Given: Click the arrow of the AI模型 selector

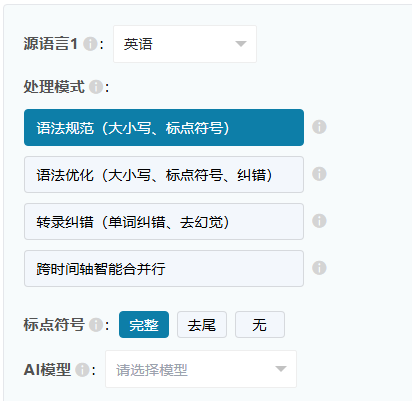Looking at the screenshot, I should [281, 369].
